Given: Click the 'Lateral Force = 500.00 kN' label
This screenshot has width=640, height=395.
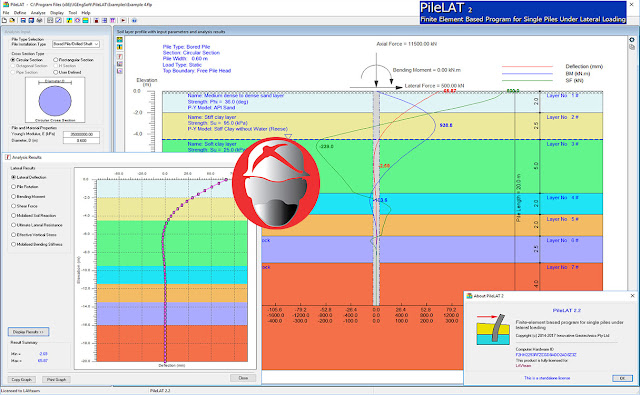Looking at the screenshot, I should pos(434,86).
